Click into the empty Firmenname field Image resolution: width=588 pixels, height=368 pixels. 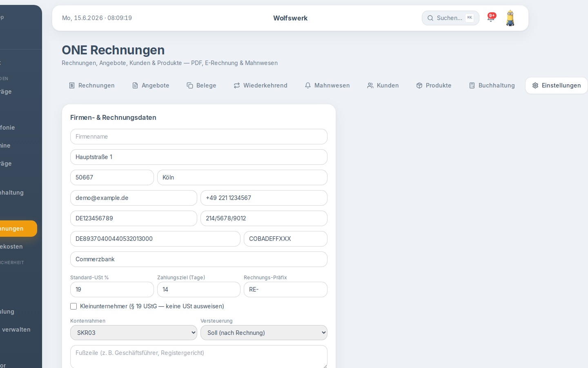[x=199, y=137]
